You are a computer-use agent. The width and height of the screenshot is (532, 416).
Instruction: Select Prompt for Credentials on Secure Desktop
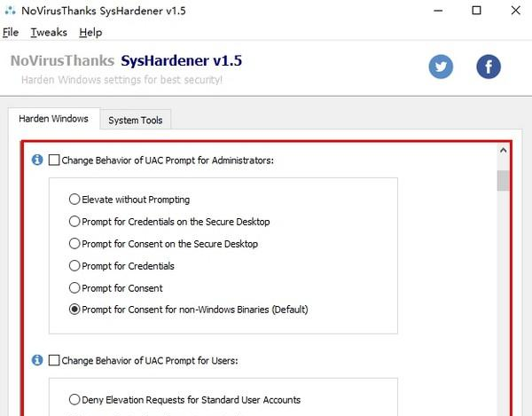74,222
